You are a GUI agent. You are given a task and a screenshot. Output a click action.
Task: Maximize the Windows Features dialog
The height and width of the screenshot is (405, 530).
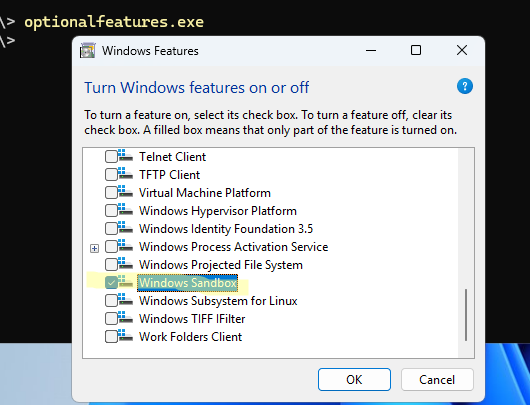[416, 50]
